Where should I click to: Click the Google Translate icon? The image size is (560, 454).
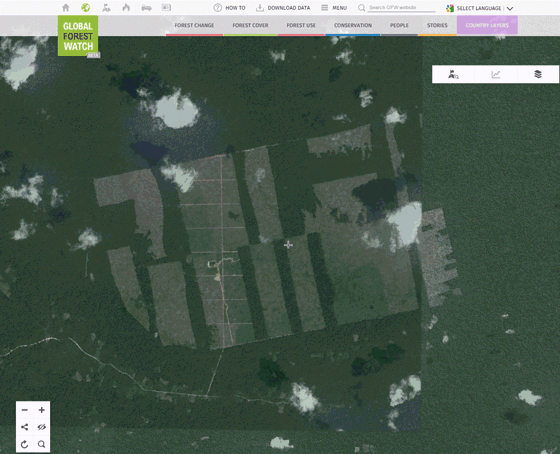pos(450,8)
